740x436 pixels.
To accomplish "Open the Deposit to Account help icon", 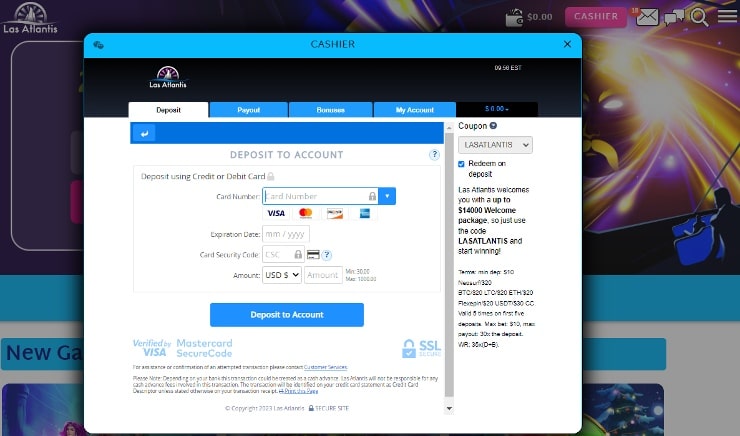I will [x=434, y=155].
